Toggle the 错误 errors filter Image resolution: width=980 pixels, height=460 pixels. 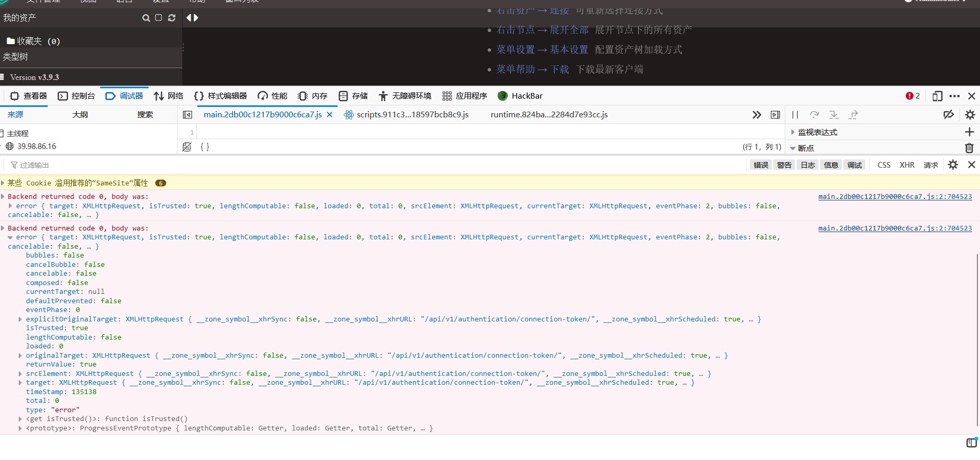[x=761, y=165]
